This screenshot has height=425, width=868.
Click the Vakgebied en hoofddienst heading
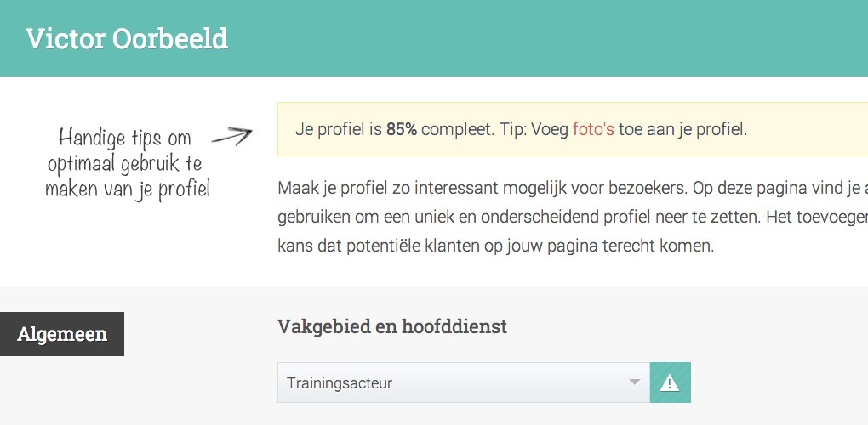(x=392, y=326)
